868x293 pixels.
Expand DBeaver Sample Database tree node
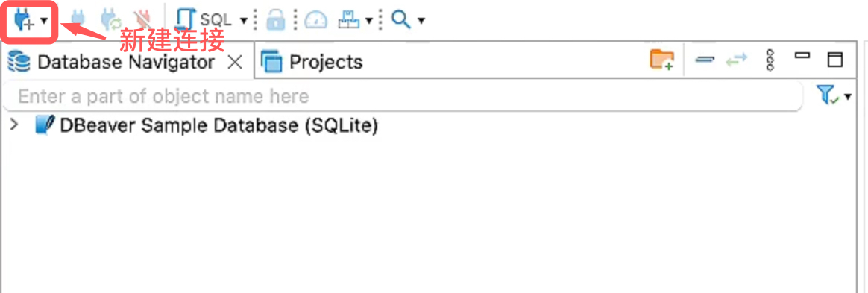[14, 125]
